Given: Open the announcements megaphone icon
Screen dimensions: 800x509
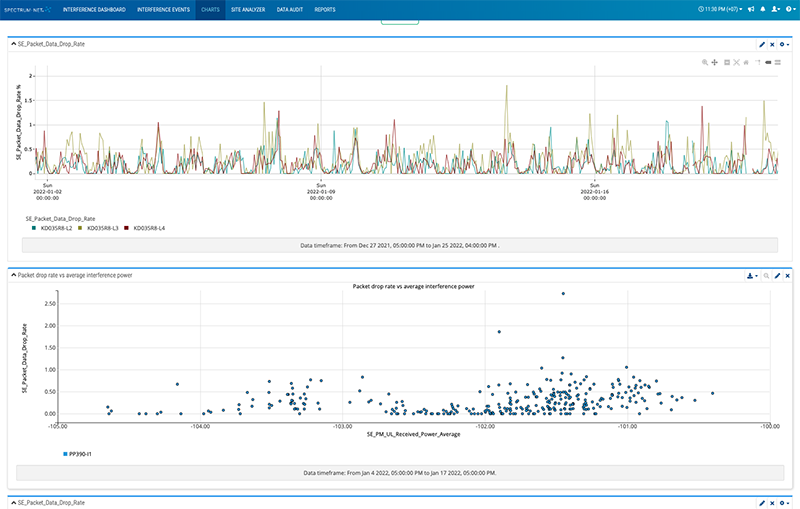Looking at the screenshot, I should 751,9.
